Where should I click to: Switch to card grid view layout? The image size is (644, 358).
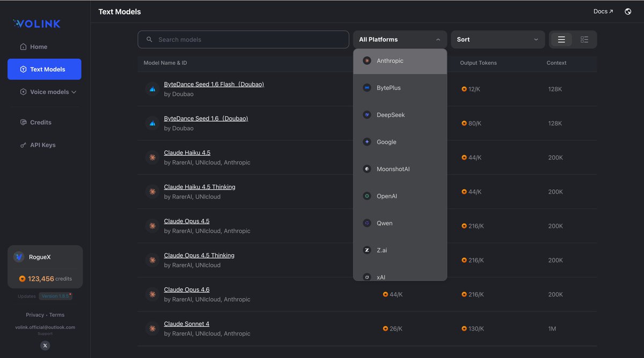coord(584,40)
